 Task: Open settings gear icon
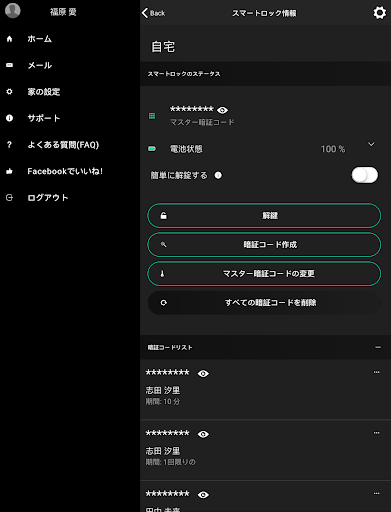tap(379, 13)
